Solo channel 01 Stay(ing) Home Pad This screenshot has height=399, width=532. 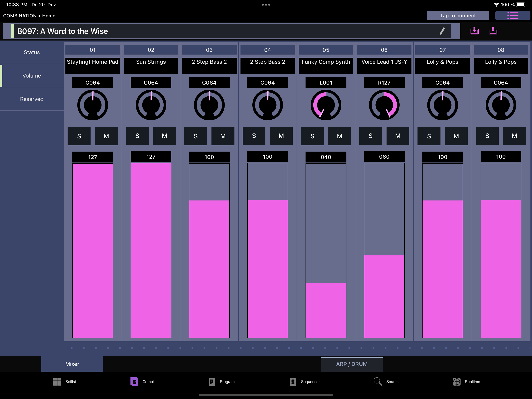(79, 136)
